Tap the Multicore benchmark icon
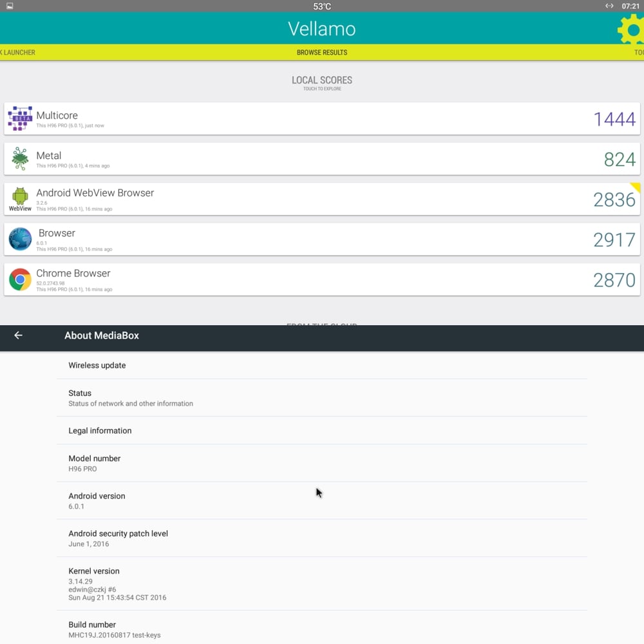The height and width of the screenshot is (644, 644). [20, 118]
